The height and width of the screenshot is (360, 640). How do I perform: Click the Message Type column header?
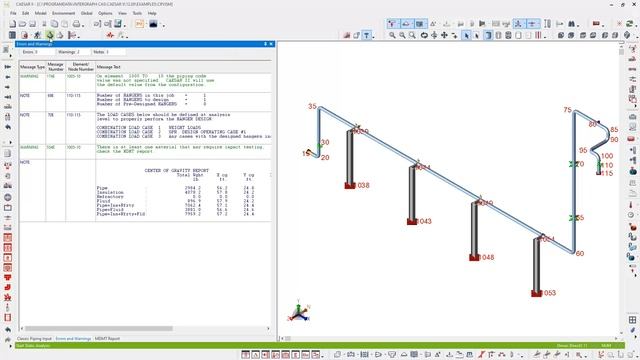pyautogui.click(x=32, y=67)
